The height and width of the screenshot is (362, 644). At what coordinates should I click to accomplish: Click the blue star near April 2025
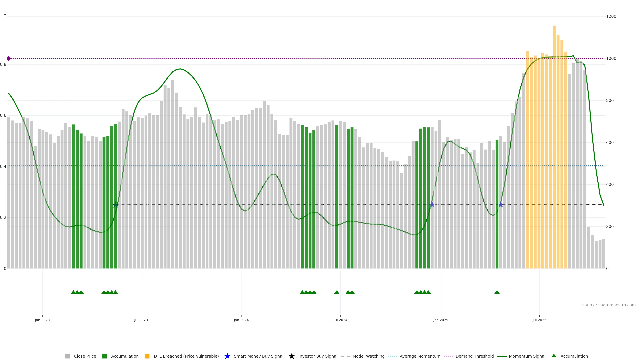pyautogui.click(x=501, y=205)
